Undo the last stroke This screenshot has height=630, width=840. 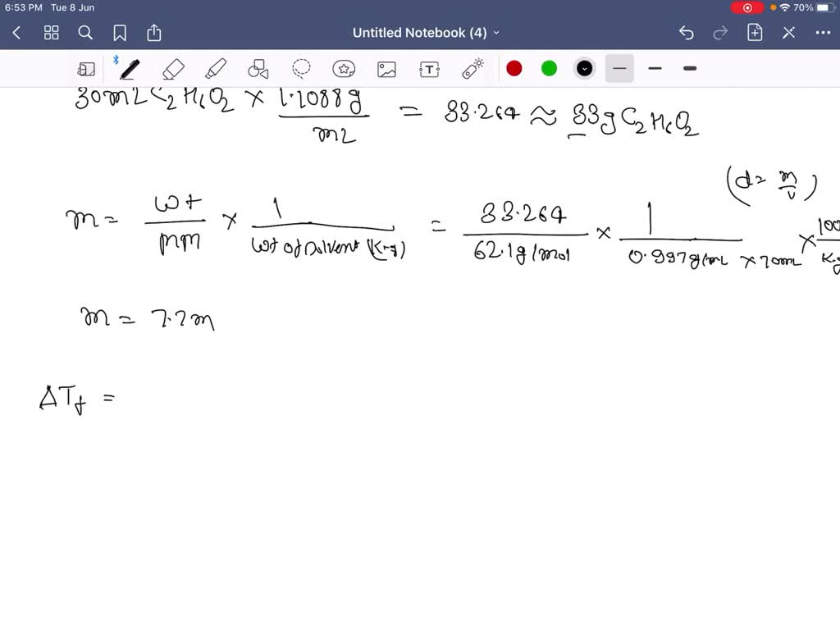point(687,33)
